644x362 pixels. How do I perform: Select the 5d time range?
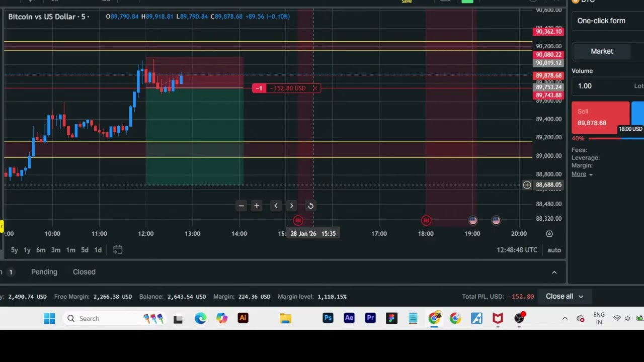[x=85, y=250]
